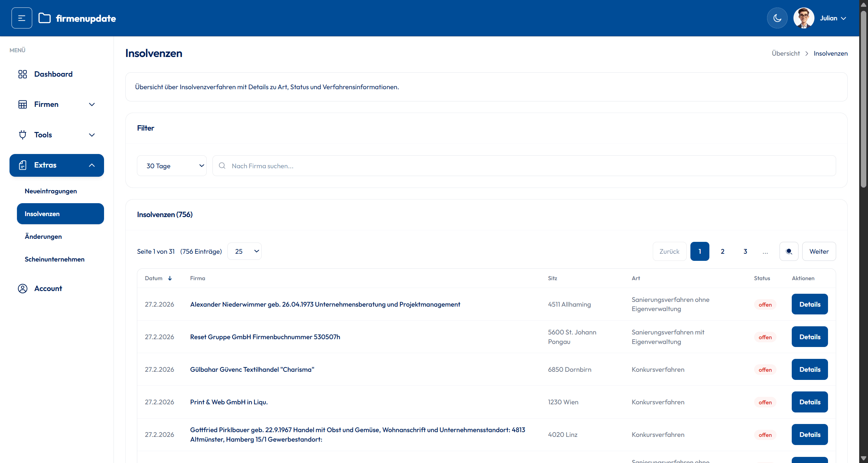The image size is (868, 463).
Task: Click the firmenupdate folder logo icon
Action: coord(44,18)
